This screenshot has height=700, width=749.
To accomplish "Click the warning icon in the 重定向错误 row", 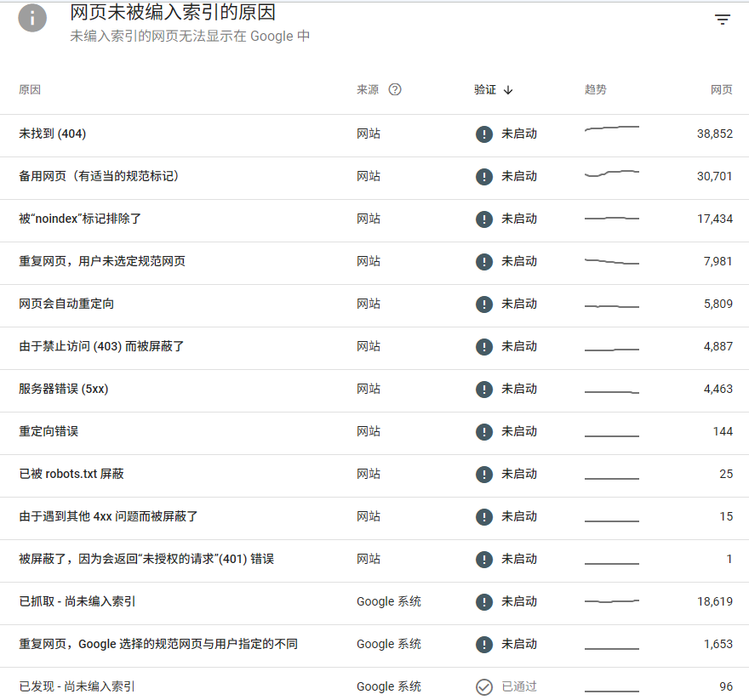I will pyautogui.click(x=484, y=431).
